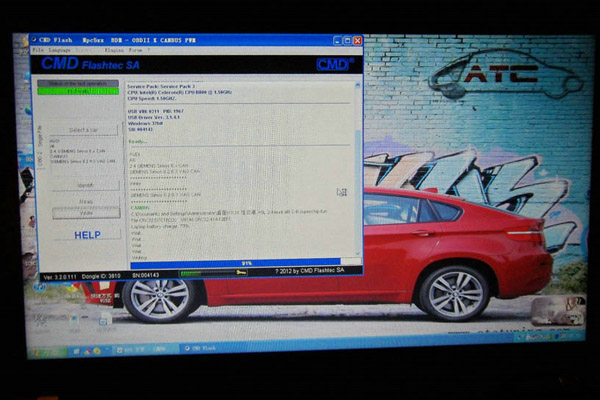Click the 'Status of the last operation' label
Viewport: 600px width, 400px height.
[78, 83]
